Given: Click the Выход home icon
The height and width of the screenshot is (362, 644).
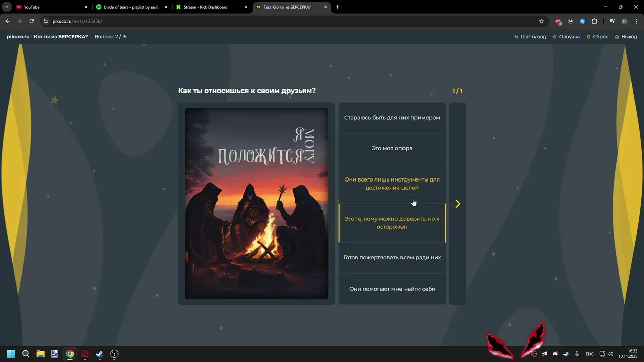Looking at the screenshot, I should click(x=617, y=37).
